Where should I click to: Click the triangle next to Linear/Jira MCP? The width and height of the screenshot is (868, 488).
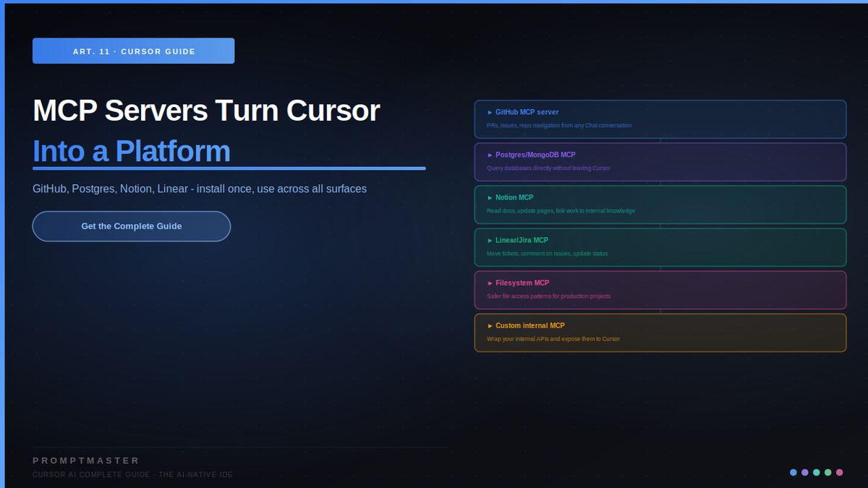point(490,240)
